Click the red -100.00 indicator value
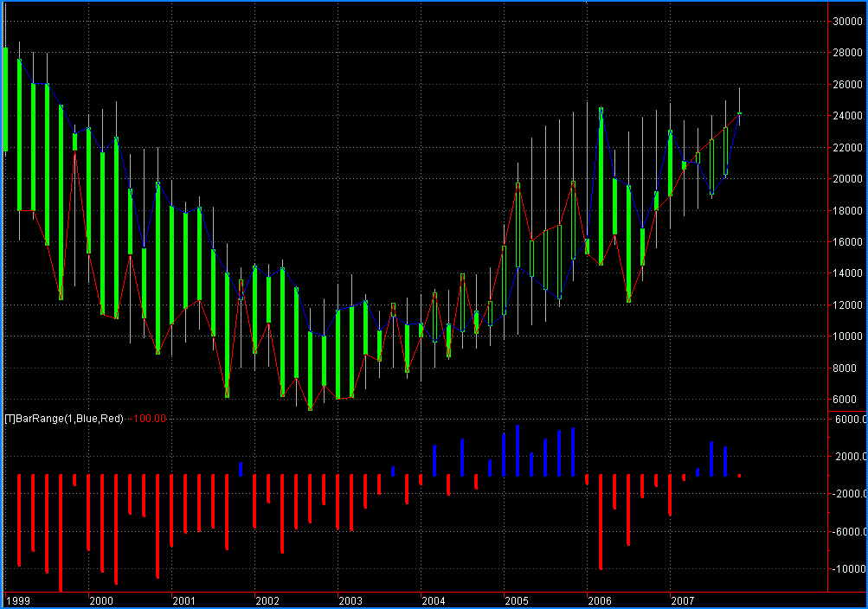Viewport: 868px width, 609px height. [x=148, y=419]
